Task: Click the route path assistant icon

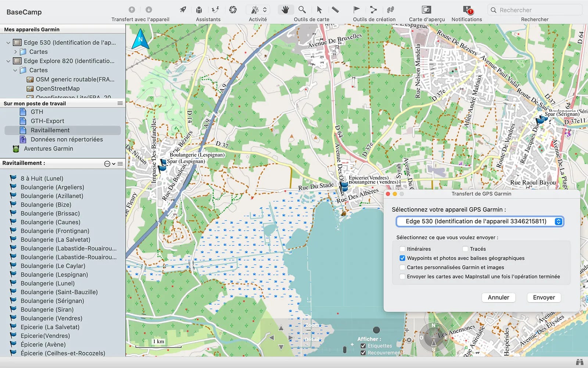Action: tap(216, 10)
